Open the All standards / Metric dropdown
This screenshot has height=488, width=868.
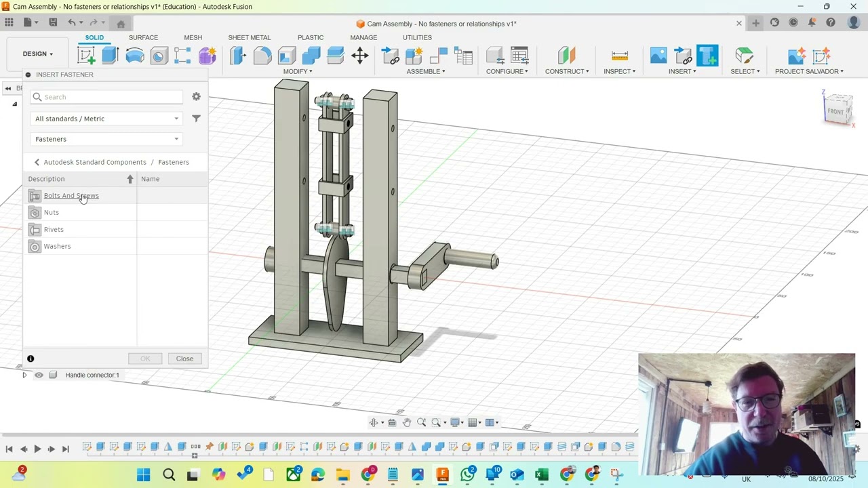click(106, 119)
